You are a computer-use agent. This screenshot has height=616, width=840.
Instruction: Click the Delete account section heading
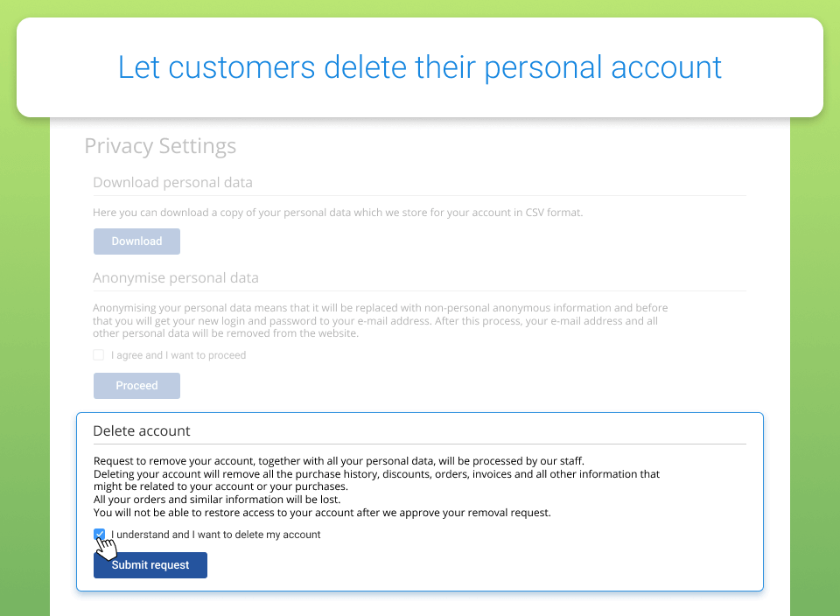pyautogui.click(x=142, y=430)
